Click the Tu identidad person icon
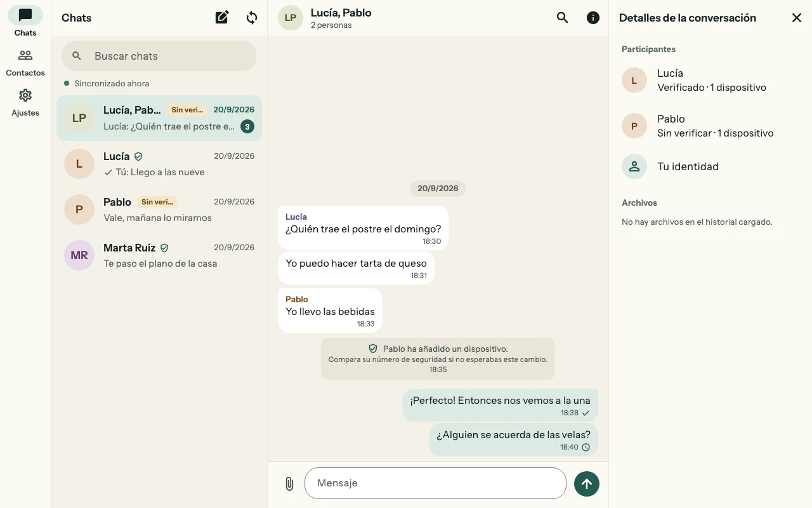The image size is (812, 508). click(x=634, y=166)
